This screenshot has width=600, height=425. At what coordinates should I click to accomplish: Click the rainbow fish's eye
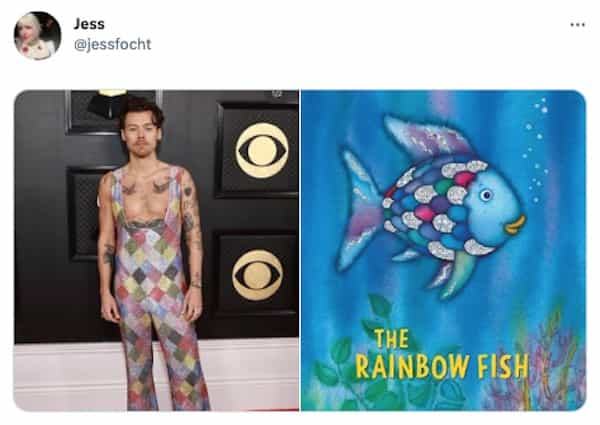coord(486,195)
